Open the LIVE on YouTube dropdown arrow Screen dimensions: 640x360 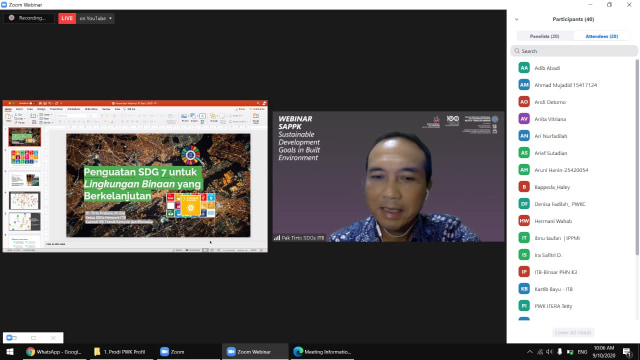click(x=111, y=18)
